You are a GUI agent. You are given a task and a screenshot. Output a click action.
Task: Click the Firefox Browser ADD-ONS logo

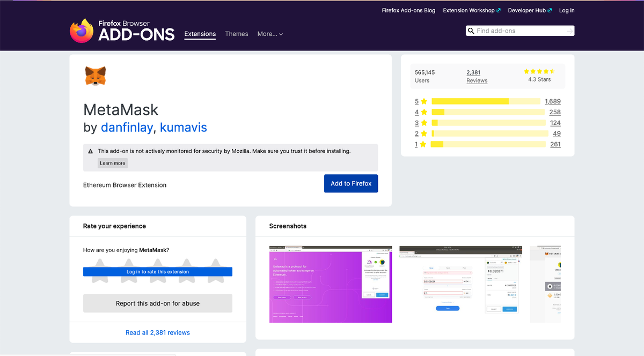[122, 31]
